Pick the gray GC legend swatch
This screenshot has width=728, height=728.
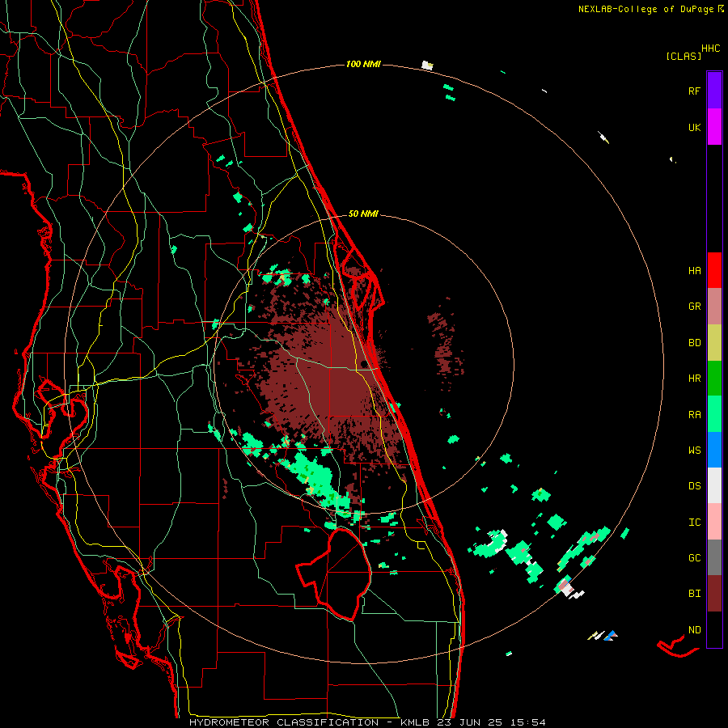[714, 557]
